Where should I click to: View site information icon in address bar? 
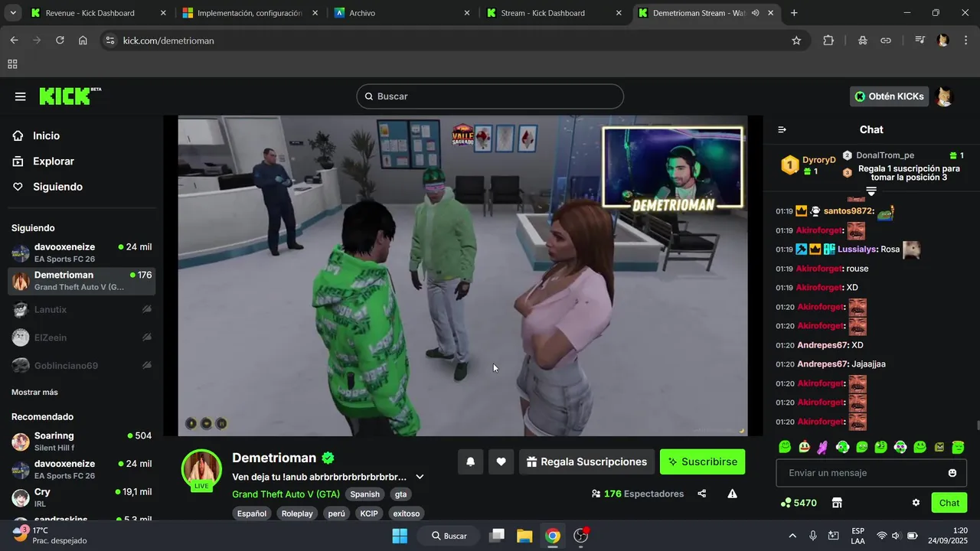tap(110, 41)
